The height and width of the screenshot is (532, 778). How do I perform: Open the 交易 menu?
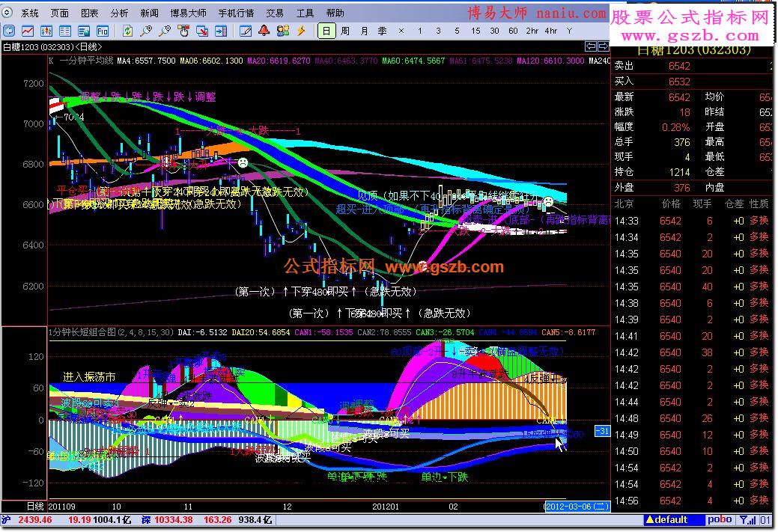click(x=274, y=13)
